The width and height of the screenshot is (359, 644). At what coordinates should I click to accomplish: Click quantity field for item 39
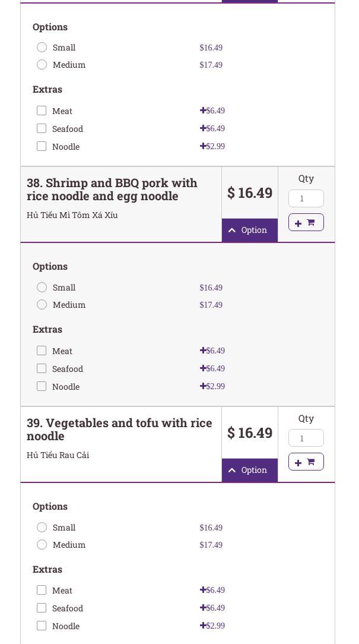pyautogui.click(x=306, y=438)
